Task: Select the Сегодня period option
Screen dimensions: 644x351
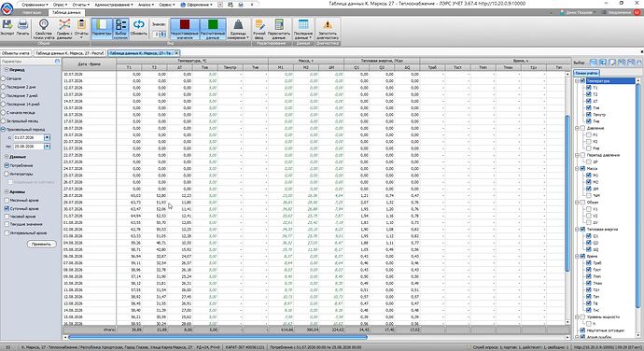Action: (12, 78)
